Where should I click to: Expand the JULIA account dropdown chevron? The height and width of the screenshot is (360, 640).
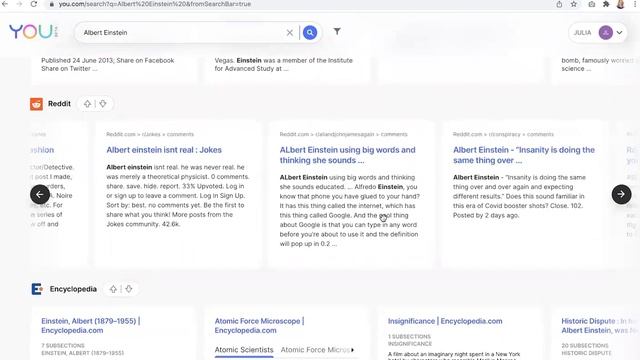pos(619,32)
